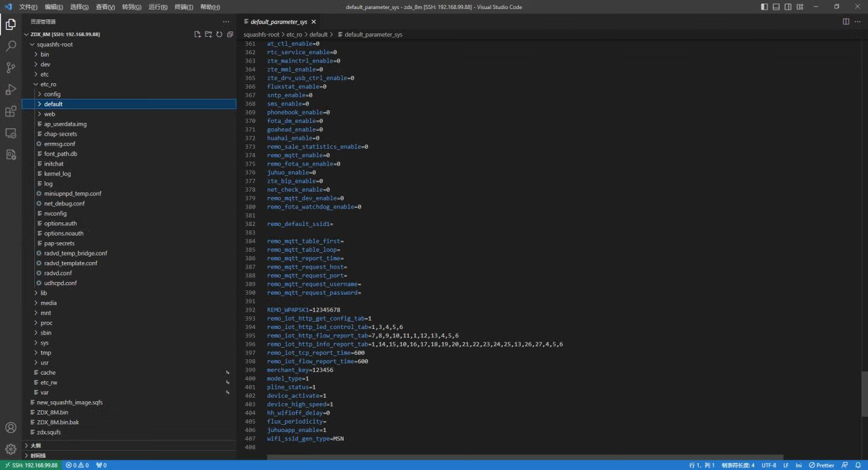This screenshot has height=470, width=868.
Task: Toggle the primary side bar layout icon
Action: [764, 7]
